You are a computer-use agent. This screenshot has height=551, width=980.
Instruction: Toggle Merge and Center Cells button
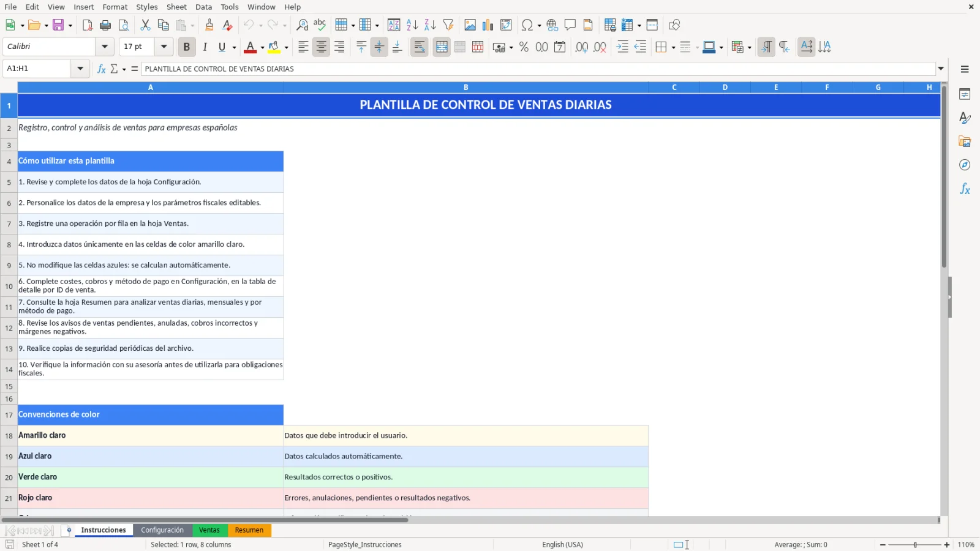pyautogui.click(x=442, y=47)
